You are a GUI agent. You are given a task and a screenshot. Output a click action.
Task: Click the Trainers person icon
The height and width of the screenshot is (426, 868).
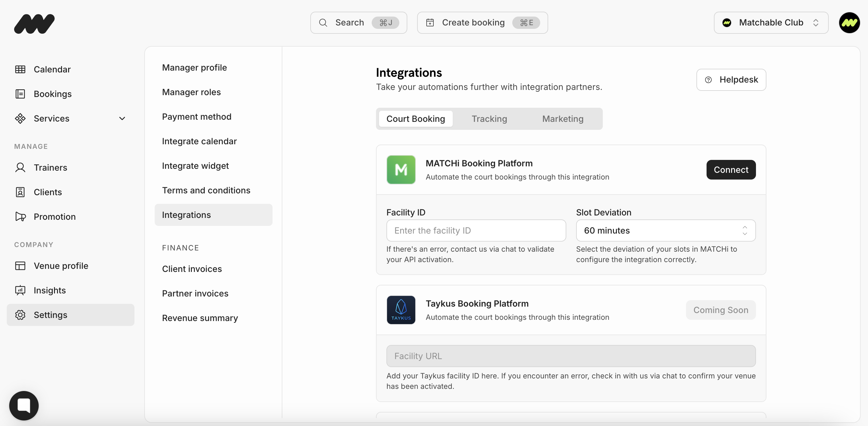[20, 168]
